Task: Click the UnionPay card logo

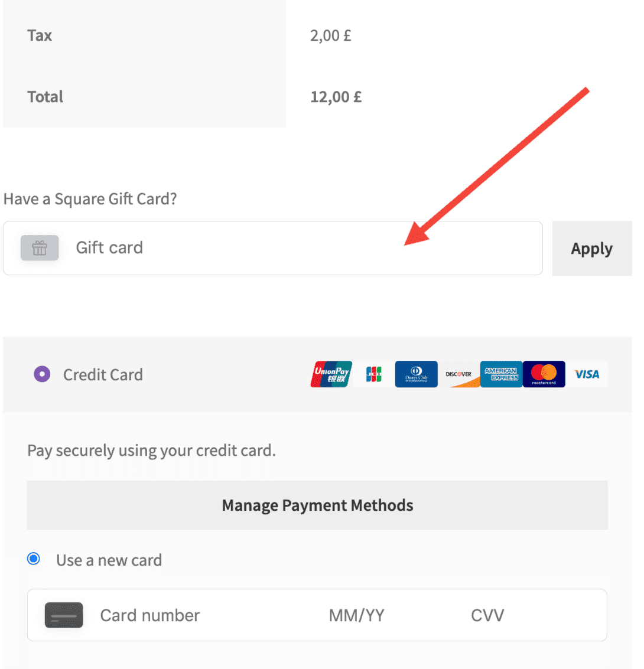Action: point(331,374)
